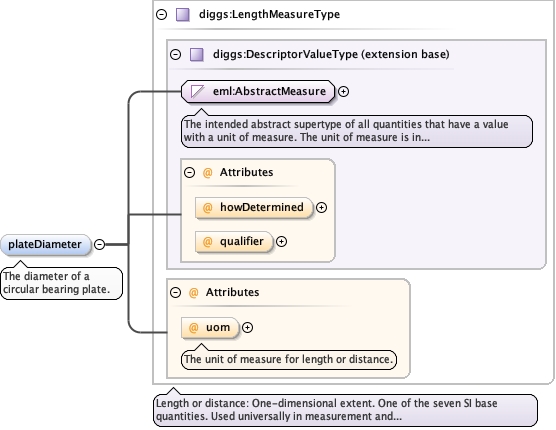Select the howDetermined attribute node

click(x=254, y=207)
